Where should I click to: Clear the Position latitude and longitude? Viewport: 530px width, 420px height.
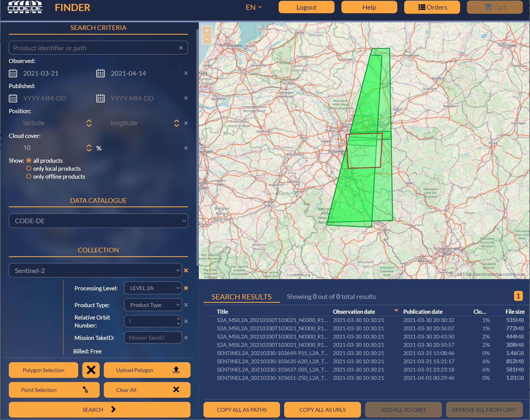(x=186, y=123)
